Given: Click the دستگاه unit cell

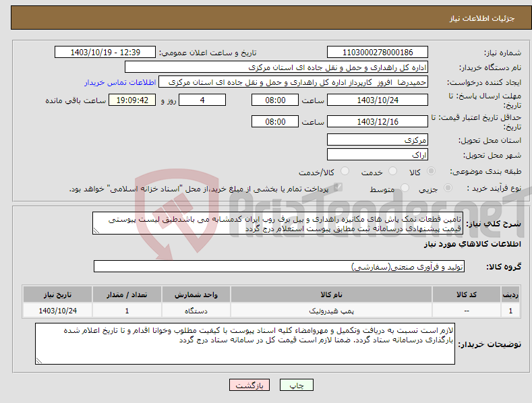Looking at the screenshot, I should coord(196,311).
